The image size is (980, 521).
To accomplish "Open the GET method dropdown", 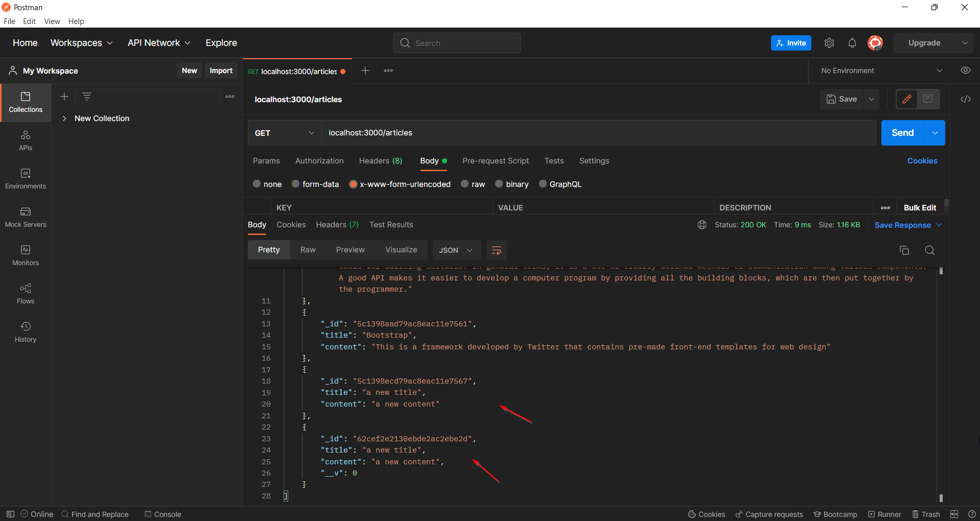I will (x=284, y=133).
